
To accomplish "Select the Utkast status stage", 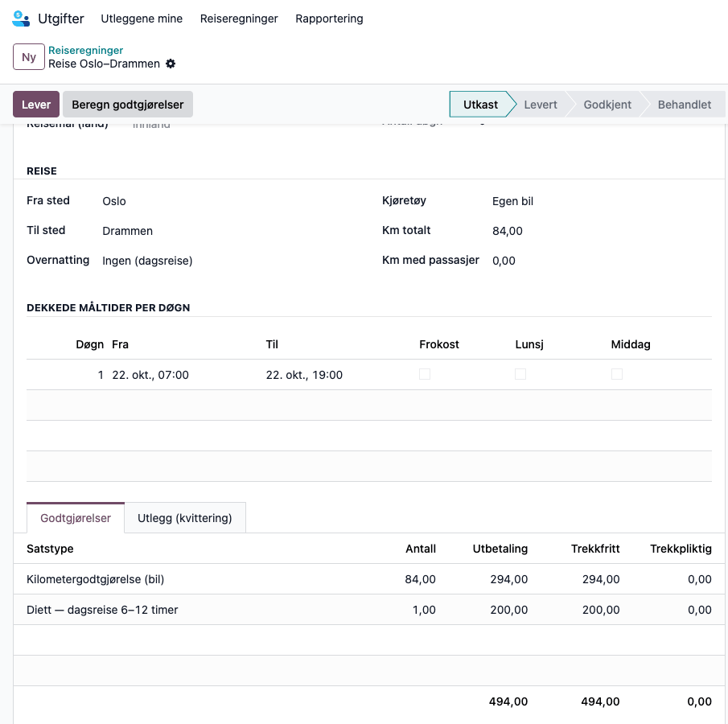I will (480, 105).
